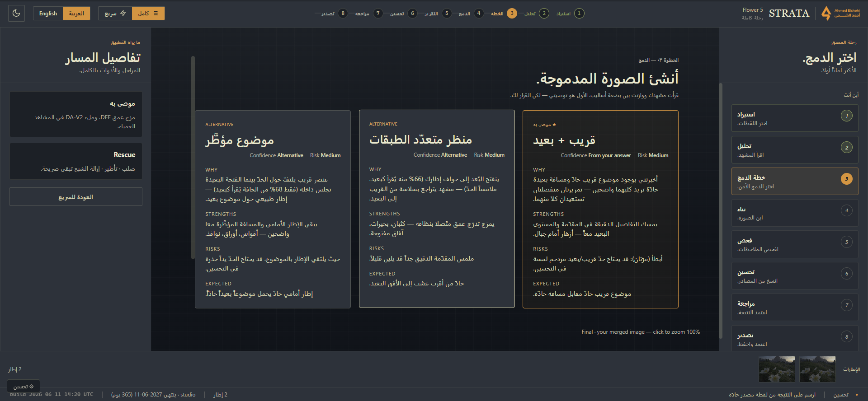This screenshot has height=401, width=868.
Task: Click the اختر الدمج sidebar heading
Action: click(x=830, y=58)
